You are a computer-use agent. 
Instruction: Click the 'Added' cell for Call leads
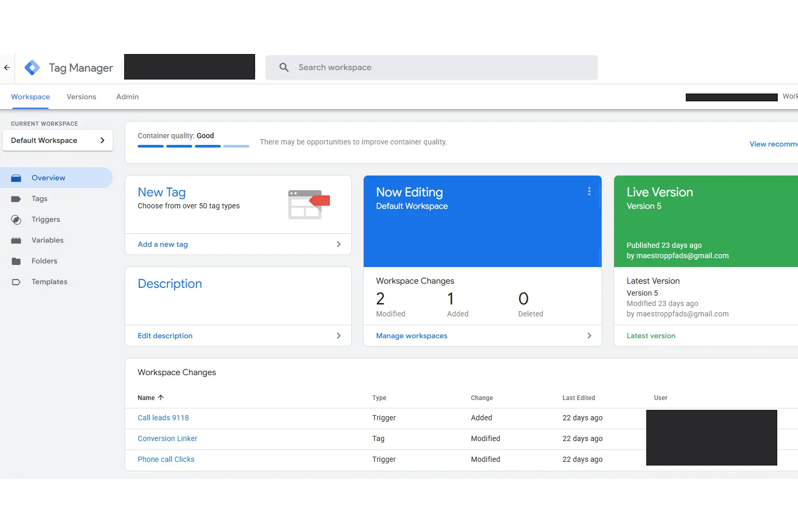(482, 418)
